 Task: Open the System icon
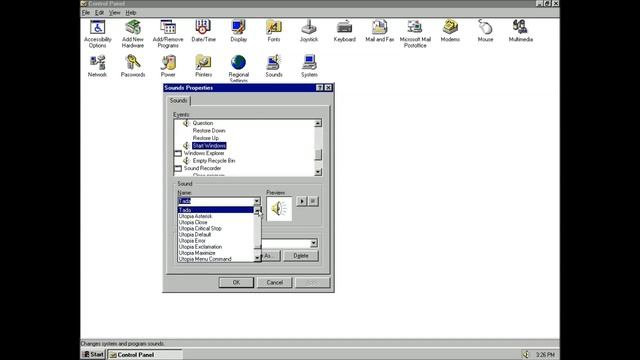tap(309, 66)
